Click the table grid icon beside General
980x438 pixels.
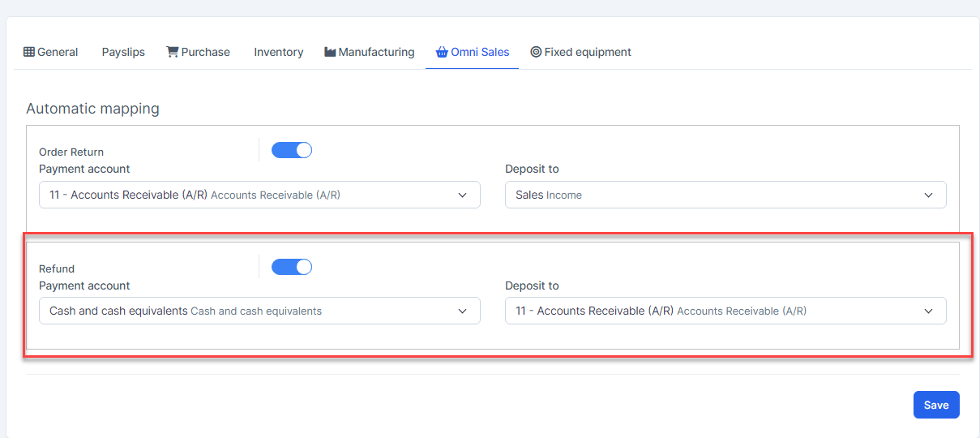point(29,52)
